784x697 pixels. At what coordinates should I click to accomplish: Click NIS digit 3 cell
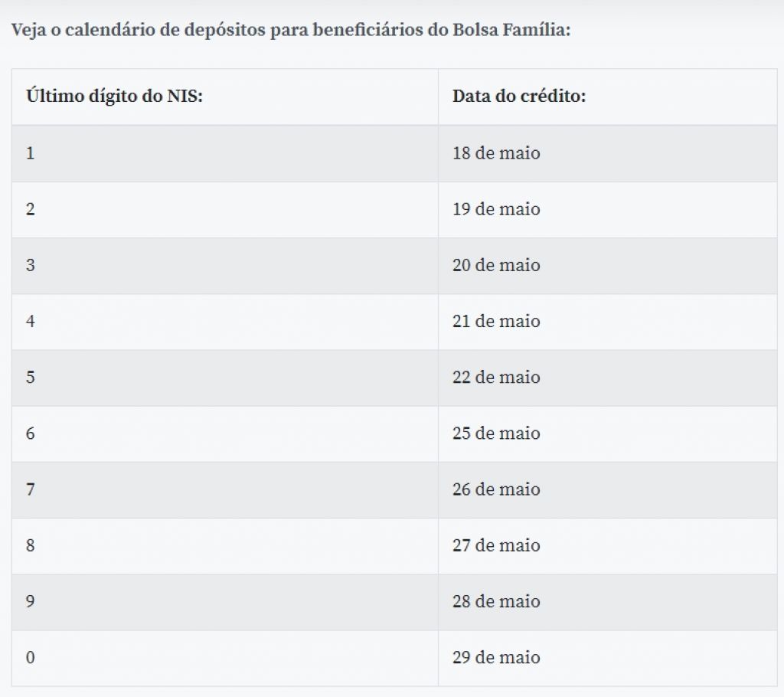click(x=225, y=265)
